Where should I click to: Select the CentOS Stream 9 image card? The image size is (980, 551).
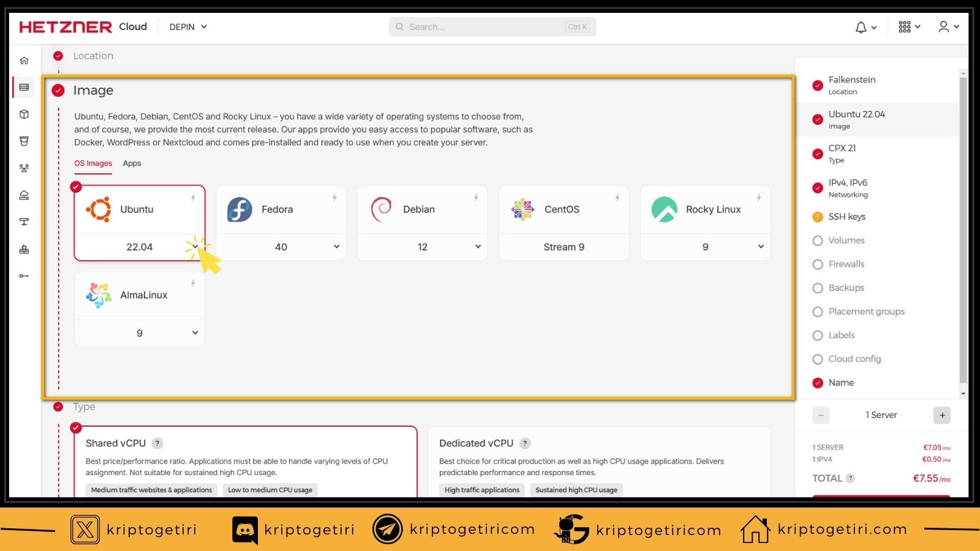[x=564, y=223]
